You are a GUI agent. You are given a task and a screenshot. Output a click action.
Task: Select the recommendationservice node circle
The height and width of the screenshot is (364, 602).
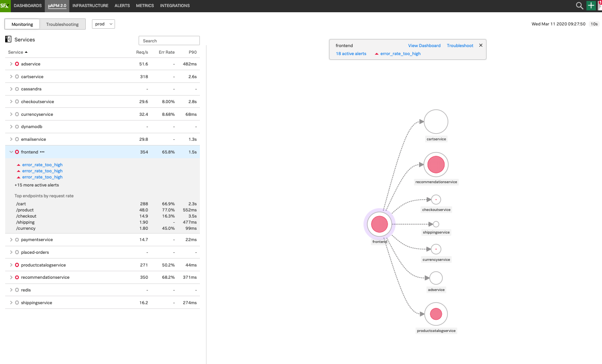(x=436, y=165)
